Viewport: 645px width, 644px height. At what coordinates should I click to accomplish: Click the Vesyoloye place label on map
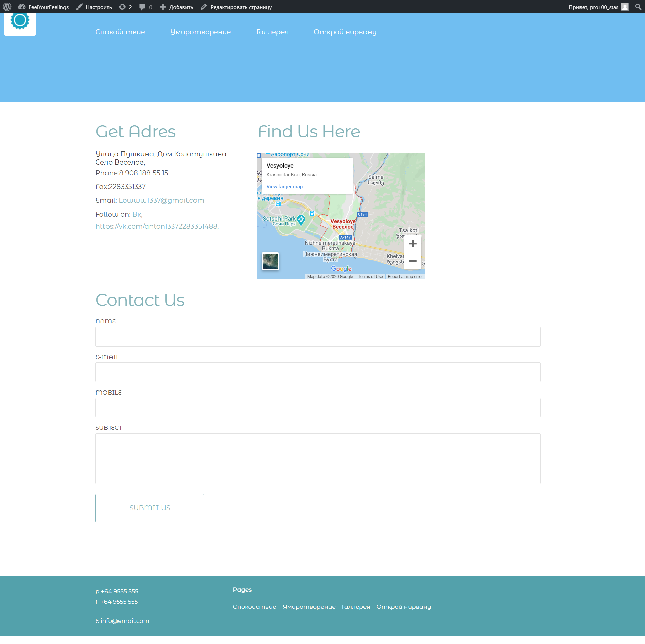pyautogui.click(x=343, y=224)
